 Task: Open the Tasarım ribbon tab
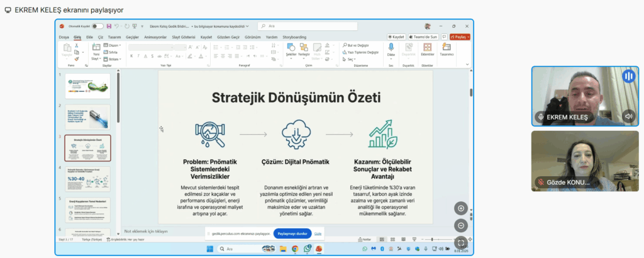tap(114, 37)
